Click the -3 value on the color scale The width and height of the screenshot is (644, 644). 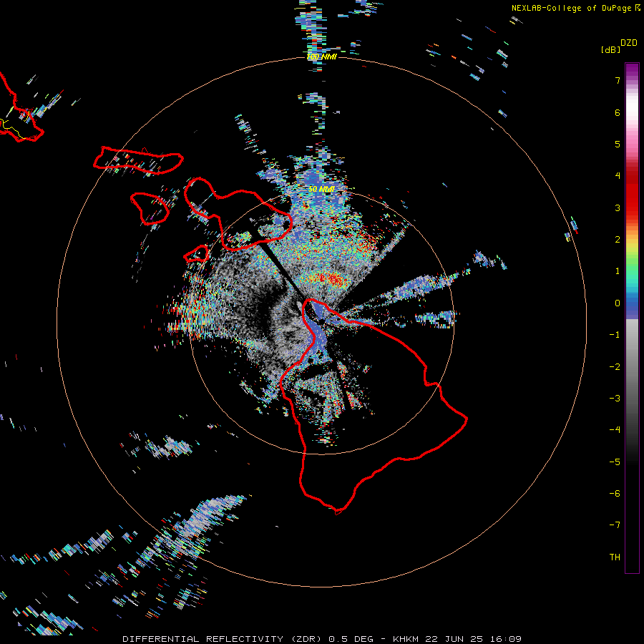[x=615, y=399]
